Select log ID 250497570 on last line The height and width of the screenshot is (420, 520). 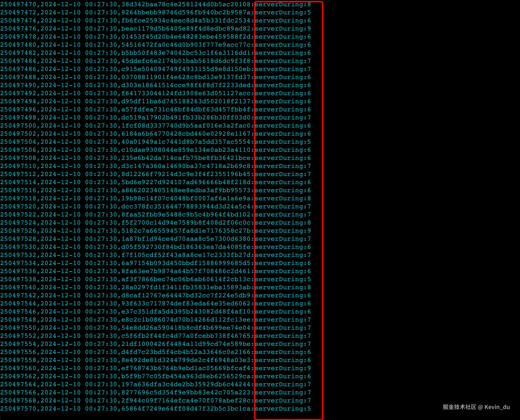[18, 409]
